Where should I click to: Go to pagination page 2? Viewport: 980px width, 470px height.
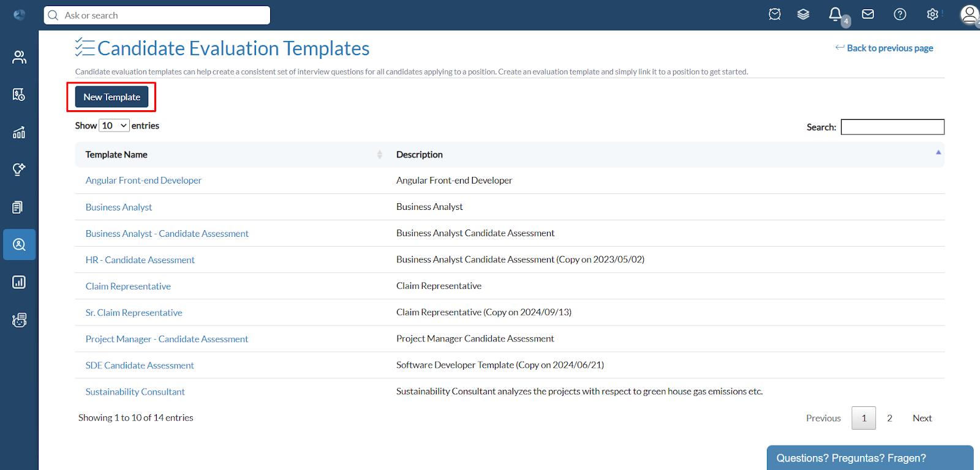[x=889, y=418]
